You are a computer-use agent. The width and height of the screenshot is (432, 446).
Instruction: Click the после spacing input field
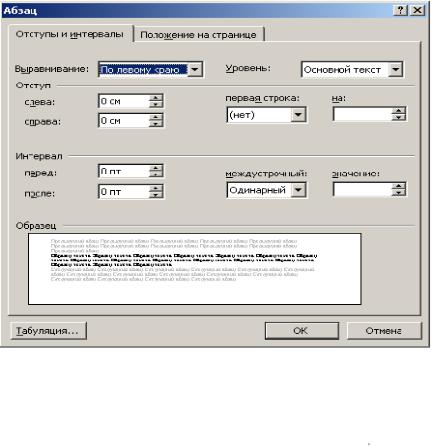click(124, 192)
